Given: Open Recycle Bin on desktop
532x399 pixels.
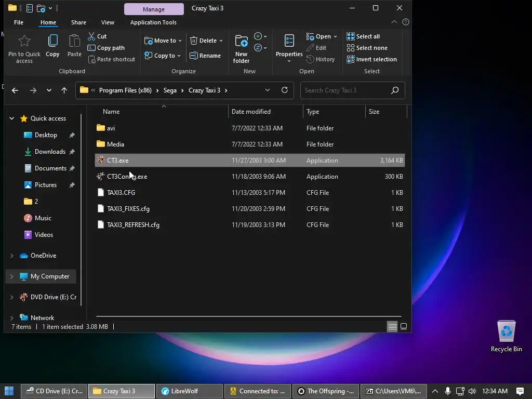Looking at the screenshot, I should 506,336.
